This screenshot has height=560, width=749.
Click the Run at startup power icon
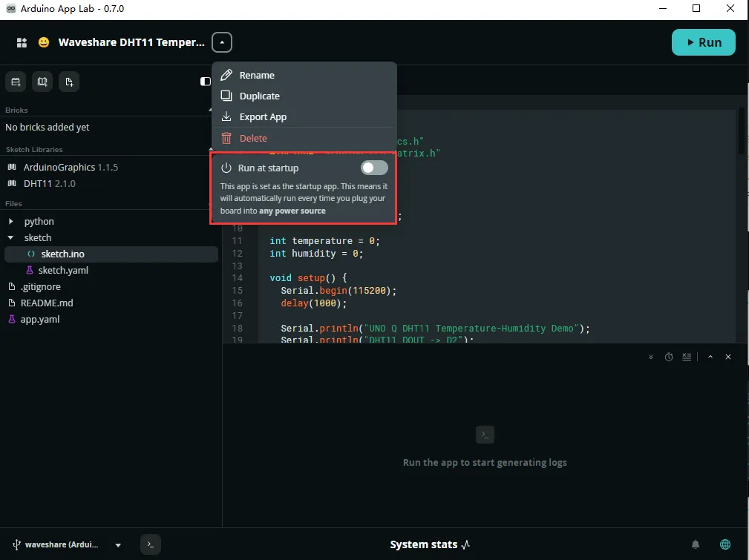226,168
